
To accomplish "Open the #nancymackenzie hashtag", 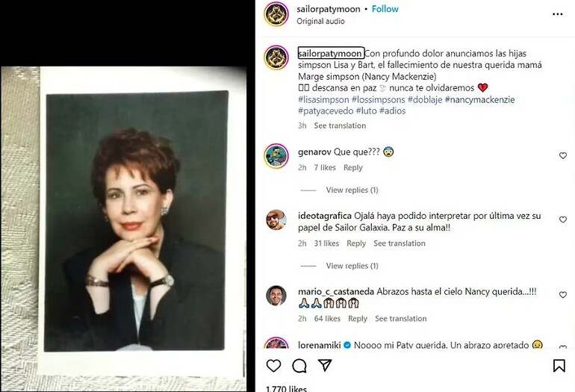I will [x=479, y=99].
